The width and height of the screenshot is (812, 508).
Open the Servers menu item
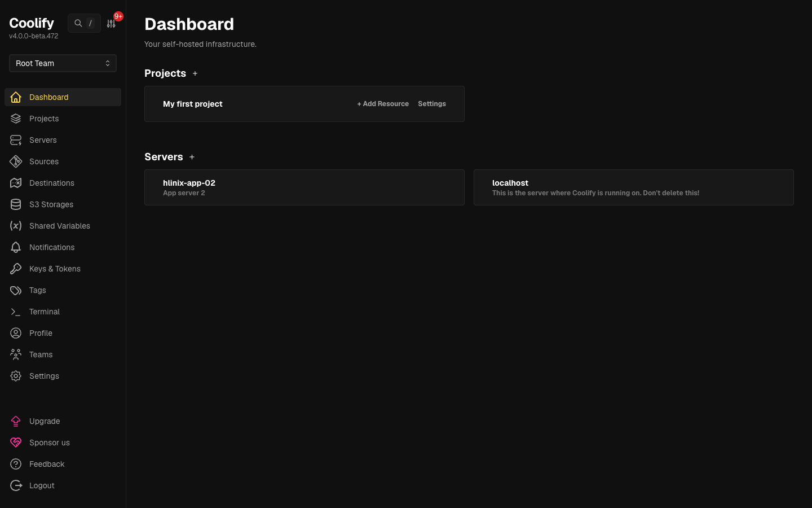coord(63,140)
